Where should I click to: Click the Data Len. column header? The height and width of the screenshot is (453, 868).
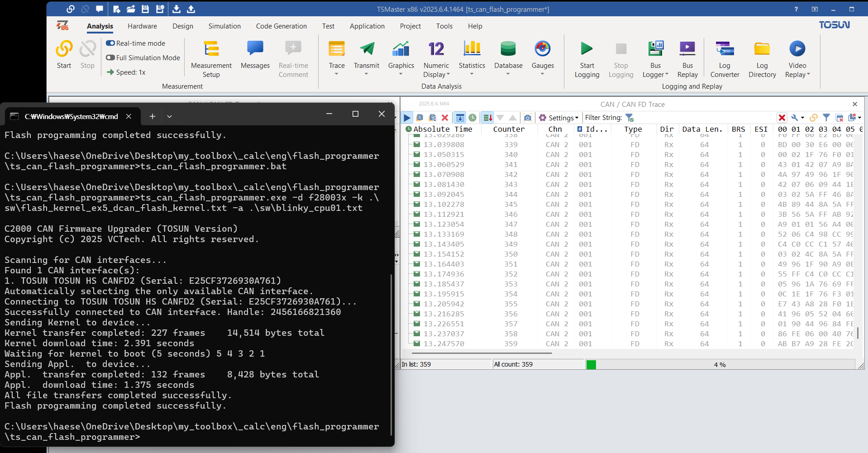coord(702,129)
